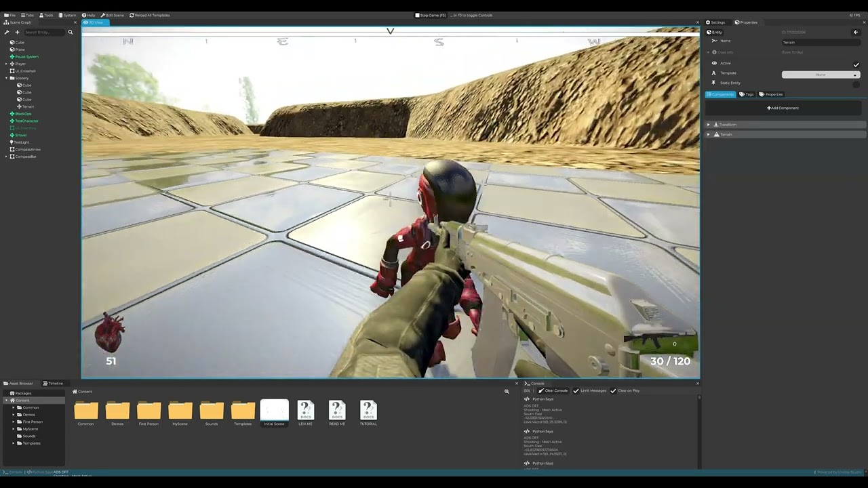Select Packages in the asset tree
Viewport: 868px width, 488px height.
click(21, 393)
